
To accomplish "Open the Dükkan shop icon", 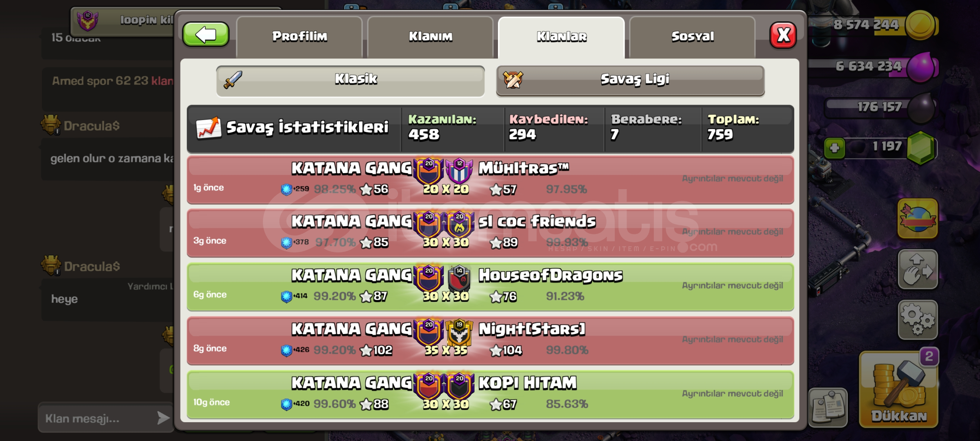I will tap(899, 390).
